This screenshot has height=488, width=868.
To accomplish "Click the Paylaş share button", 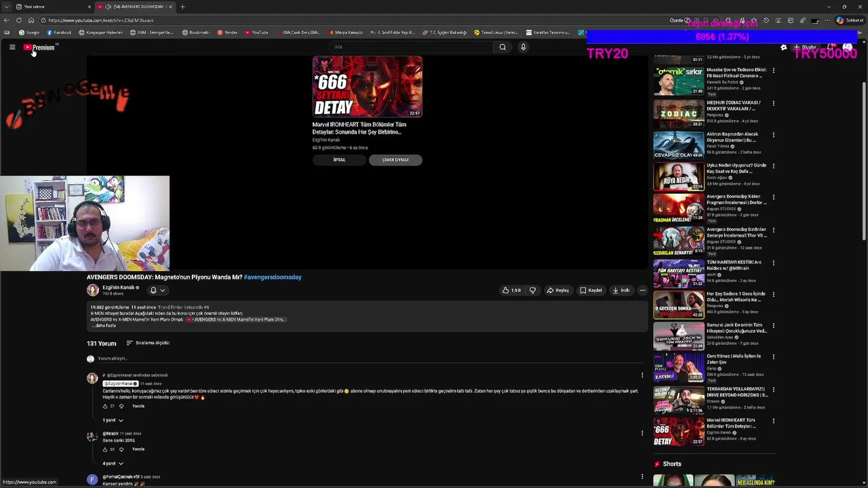I will pos(557,290).
